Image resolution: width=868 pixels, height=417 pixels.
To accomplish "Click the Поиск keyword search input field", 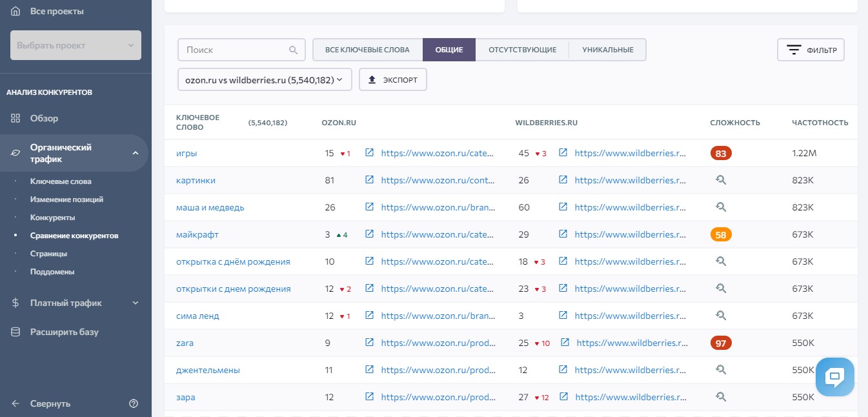I will [234, 50].
